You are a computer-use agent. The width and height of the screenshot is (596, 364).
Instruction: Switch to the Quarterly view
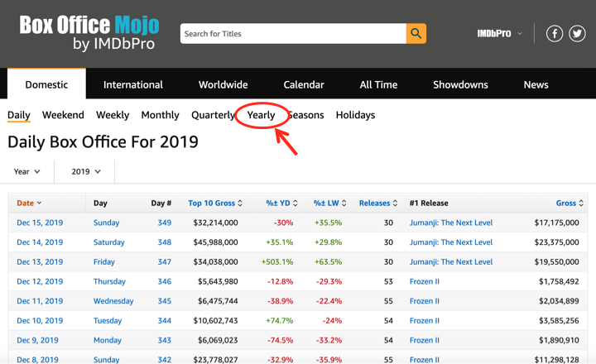click(x=213, y=115)
